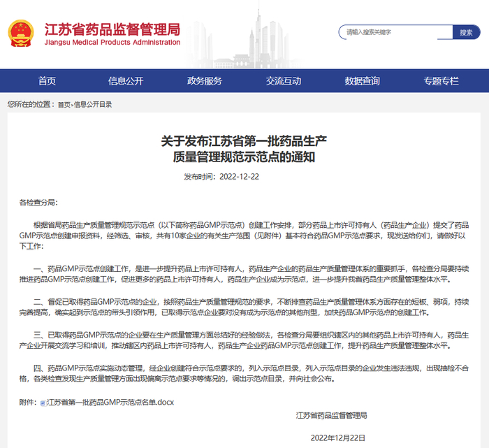
Task: Click the Jiangsu Medical Products Administration subtitle
Action: point(112,43)
